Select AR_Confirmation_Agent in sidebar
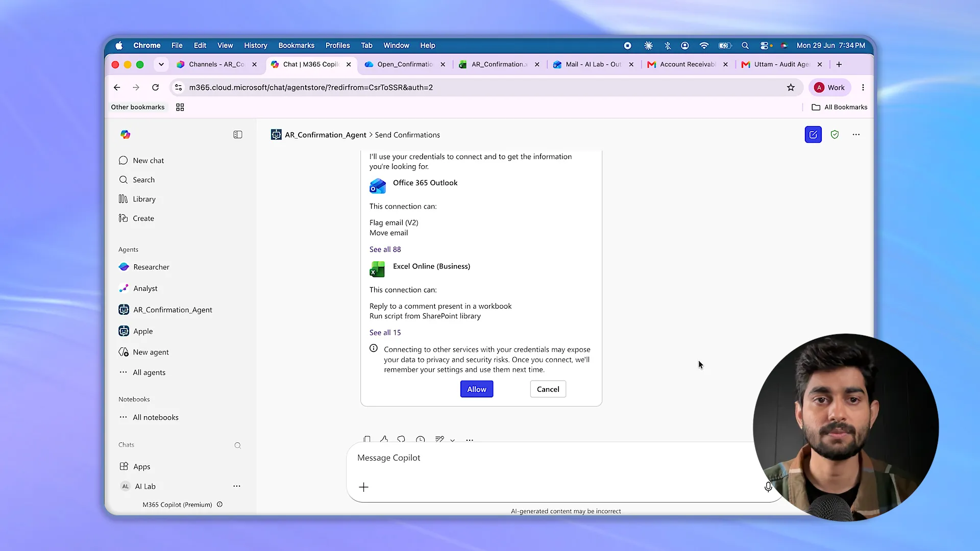This screenshot has height=551, width=980. click(165, 310)
